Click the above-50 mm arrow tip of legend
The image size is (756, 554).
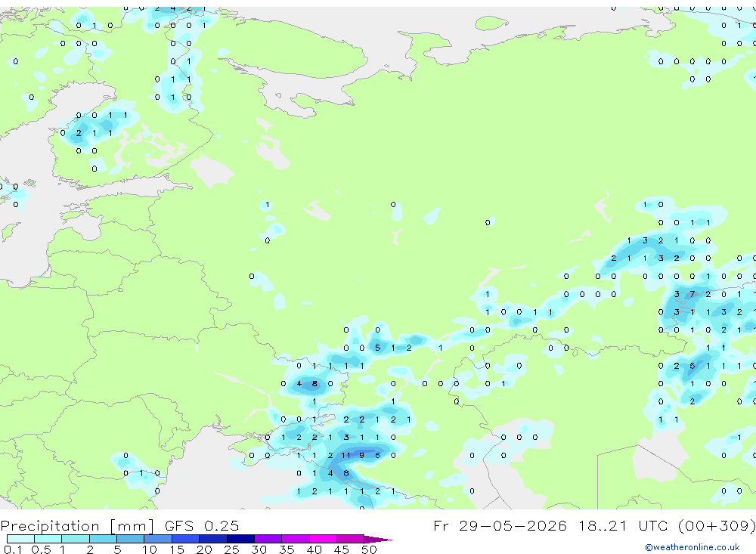(x=378, y=539)
